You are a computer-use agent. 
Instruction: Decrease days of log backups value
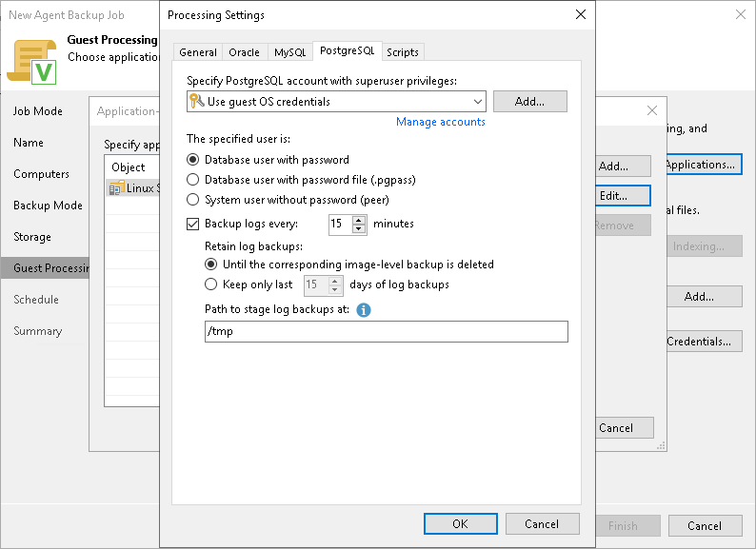335,289
